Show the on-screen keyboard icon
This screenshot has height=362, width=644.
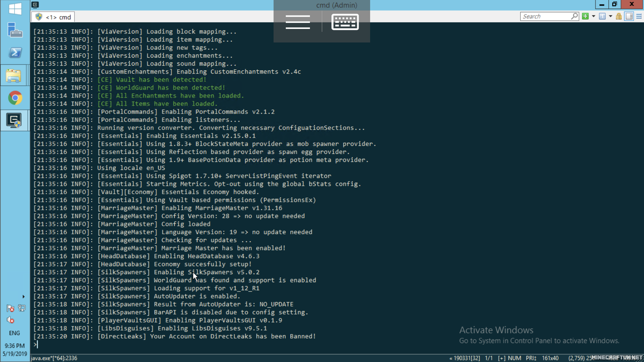[x=345, y=22]
